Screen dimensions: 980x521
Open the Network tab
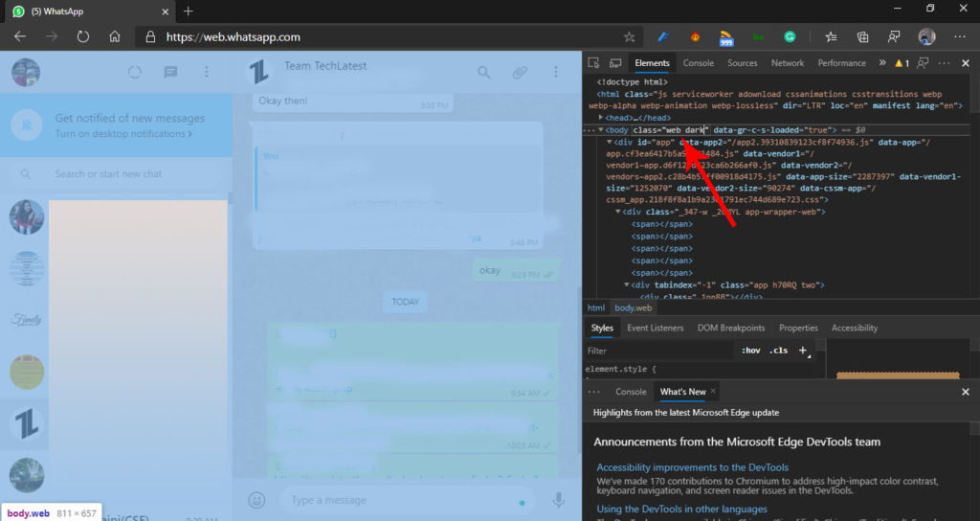pos(788,63)
